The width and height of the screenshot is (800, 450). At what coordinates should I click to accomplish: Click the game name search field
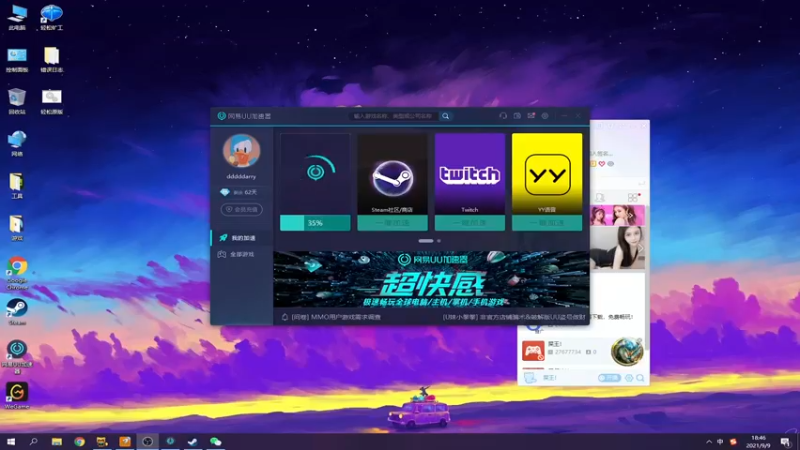click(x=394, y=116)
